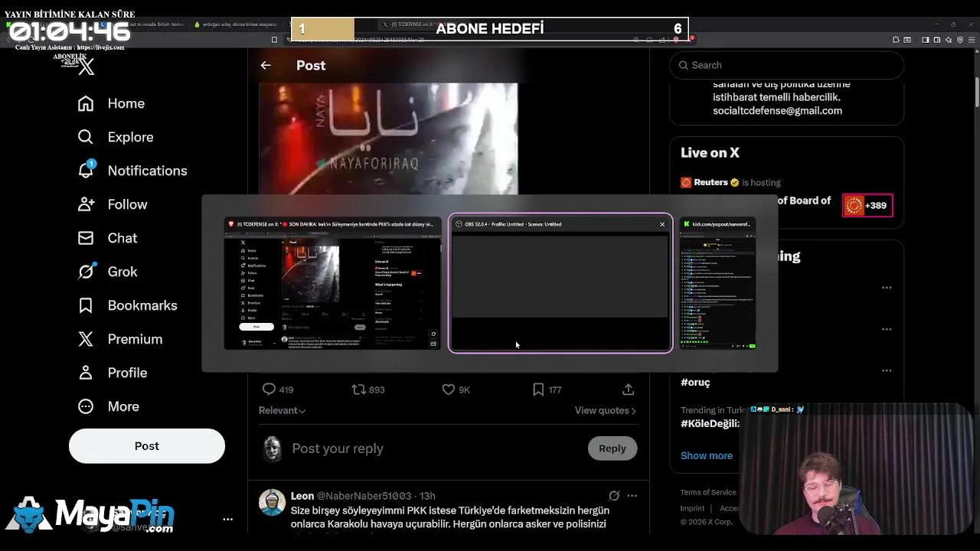The height and width of the screenshot is (551, 980).
Task: Click the Grok icon on Leon's reply
Action: tap(614, 496)
